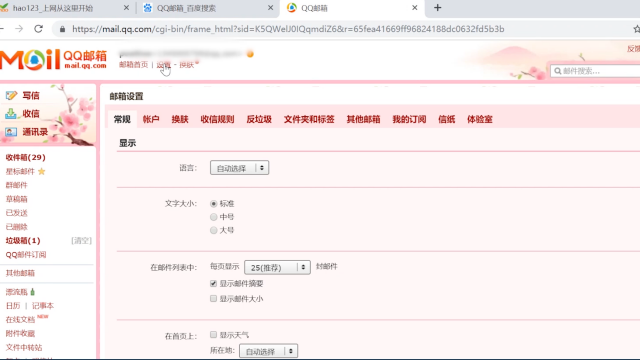Open the 收信规则 settings tab
The width and height of the screenshot is (640, 360).
tap(217, 119)
